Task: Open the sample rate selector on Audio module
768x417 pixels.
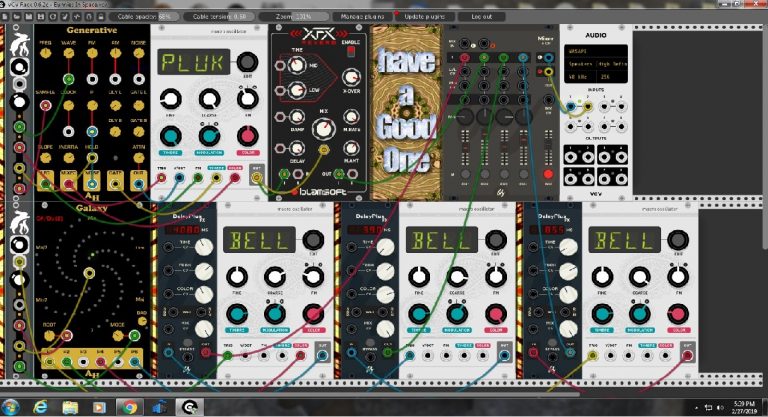Action: (579, 77)
